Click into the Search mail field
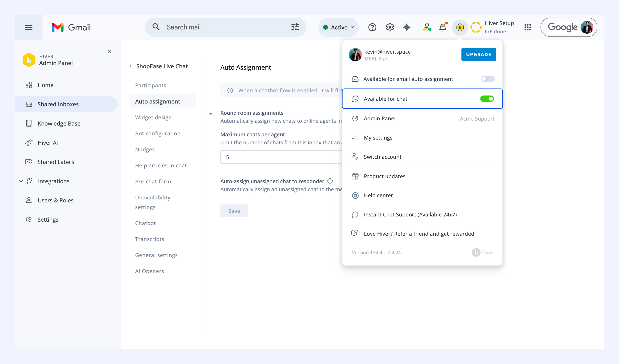Image resolution: width=619 pixels, height=364 pixels. tap(226, 27)
